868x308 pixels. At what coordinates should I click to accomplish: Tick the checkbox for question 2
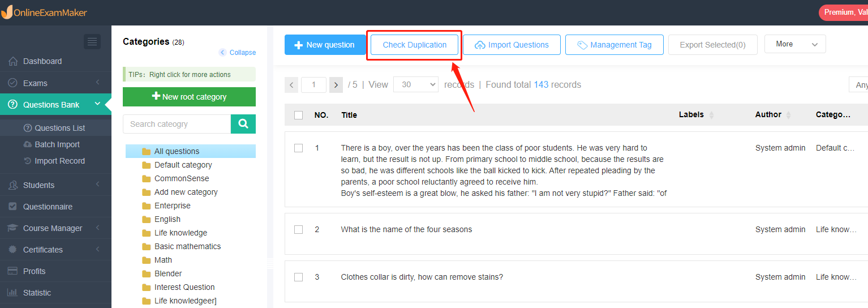point(299,229)
